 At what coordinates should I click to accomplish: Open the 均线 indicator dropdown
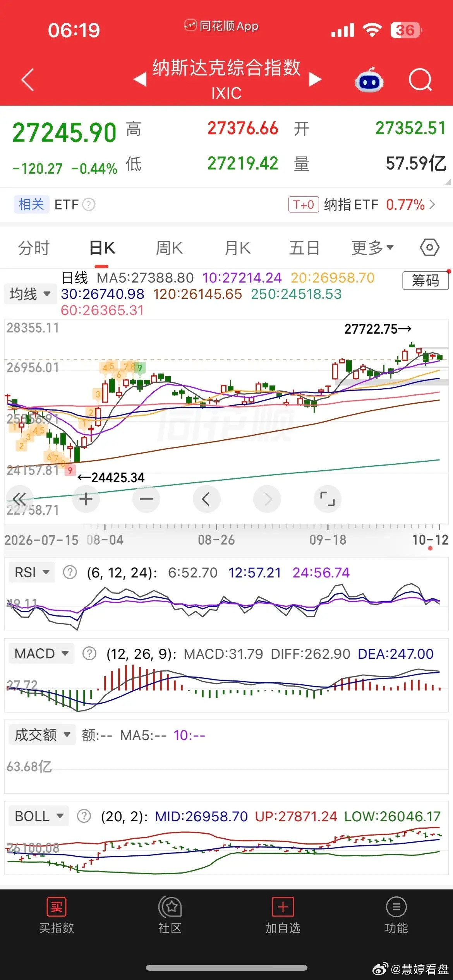click(30, 294)
